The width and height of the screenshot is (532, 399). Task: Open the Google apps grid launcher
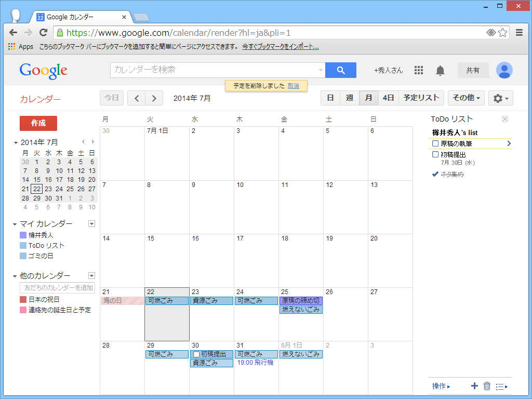(419, 70)
